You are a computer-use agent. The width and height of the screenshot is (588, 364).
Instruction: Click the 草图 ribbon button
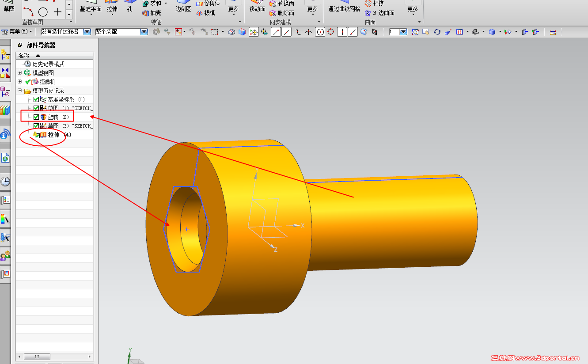(x=9, y=6)
